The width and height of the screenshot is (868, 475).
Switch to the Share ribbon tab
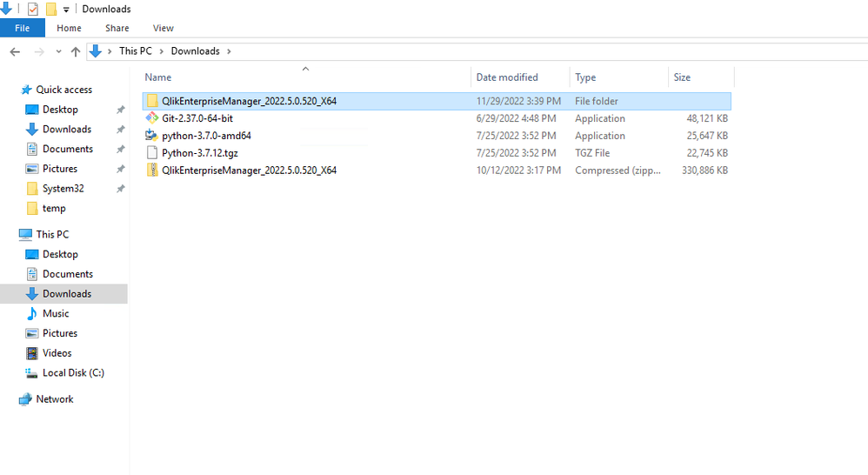(117, 28)
